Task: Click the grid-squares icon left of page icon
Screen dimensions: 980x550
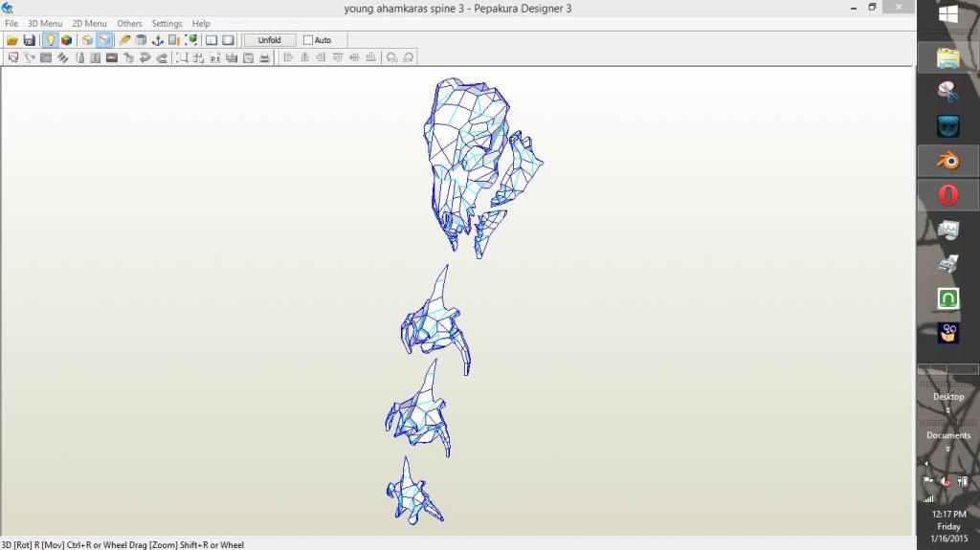Action: pyautogui.click(x=199, y=57)
